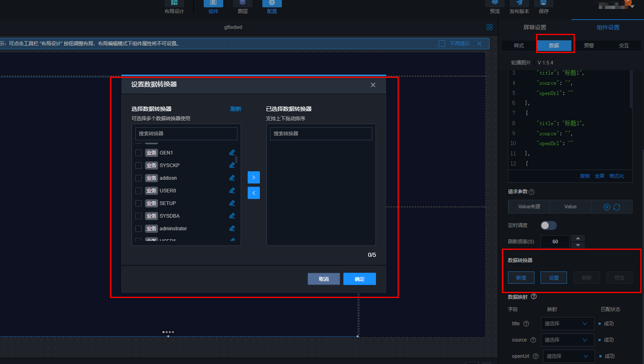Edit the USER0 converter with pencil icon
The image size is (644, 364).
click(232, 190)
